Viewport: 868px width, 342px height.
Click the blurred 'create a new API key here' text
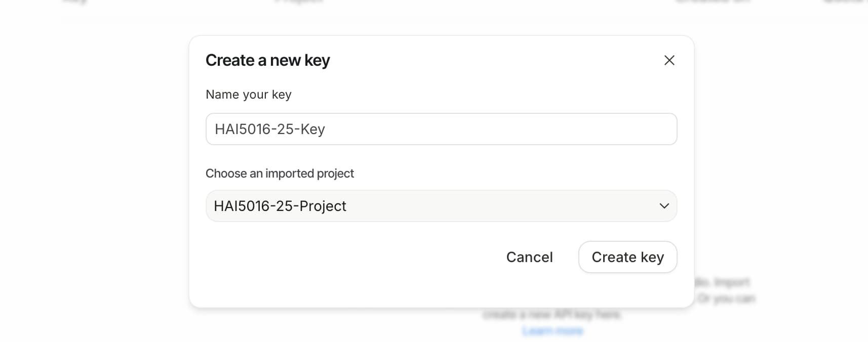552,315
